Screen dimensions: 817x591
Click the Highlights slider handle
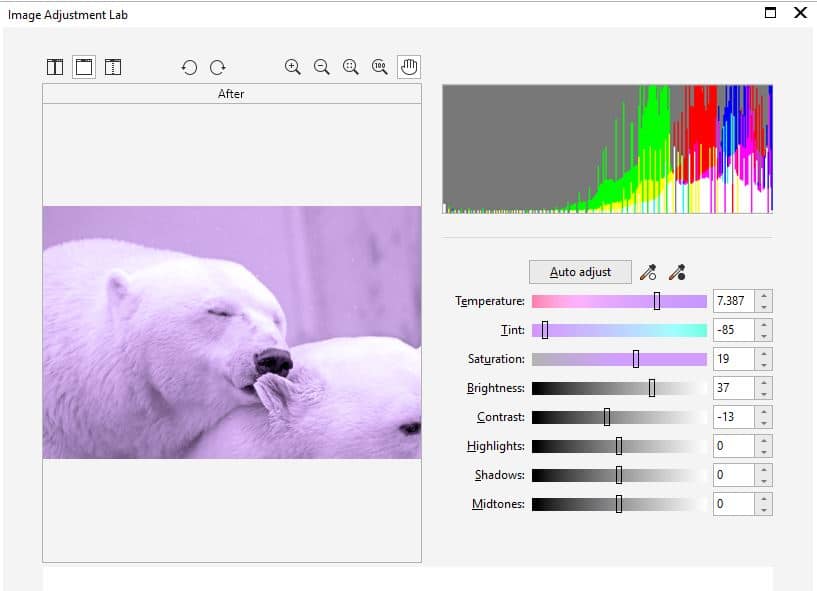point(619,446)
